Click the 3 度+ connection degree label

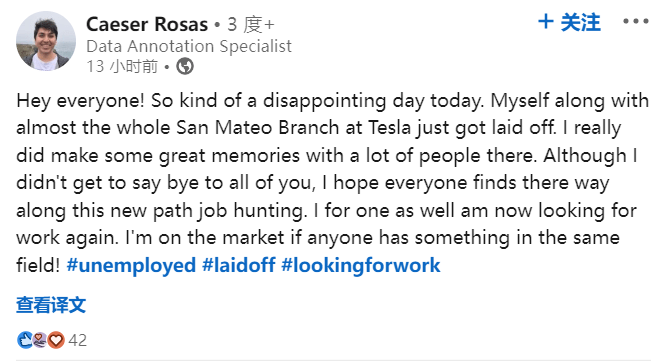pos(251,25)
